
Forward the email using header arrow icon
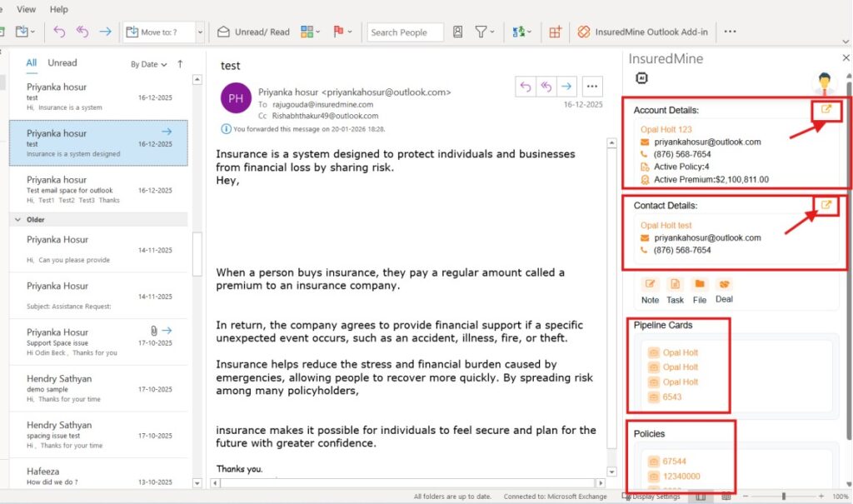tap(566, 86)
